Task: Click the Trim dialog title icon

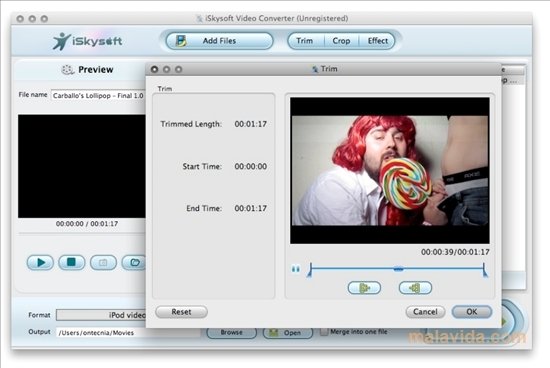Action: 315,69
